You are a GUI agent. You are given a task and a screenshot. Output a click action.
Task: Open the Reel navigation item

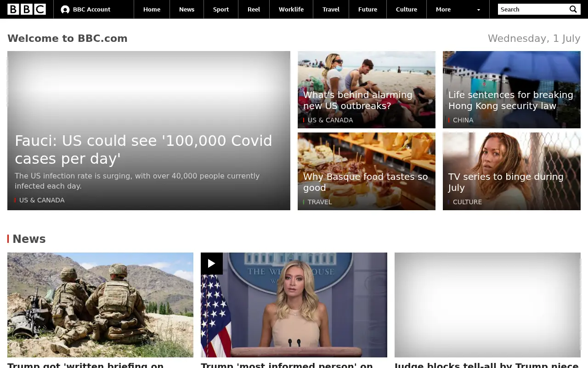(x=254, y=9)
